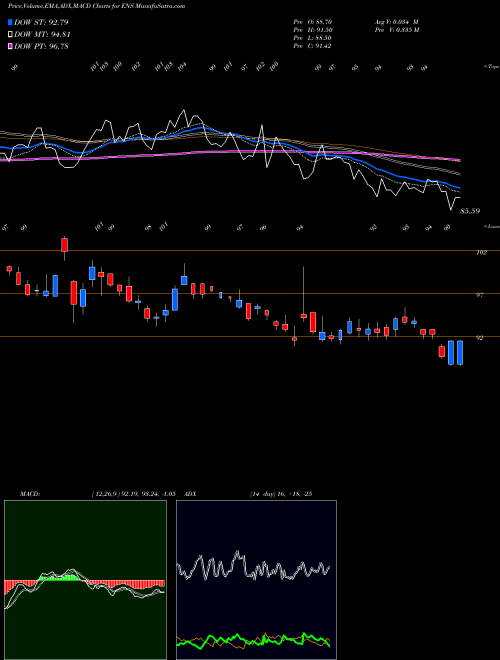Select the "DOW ST: 92.79" legend label
Image resolution: width=500 pixels, height=660 pixels.
click(41, 22)
